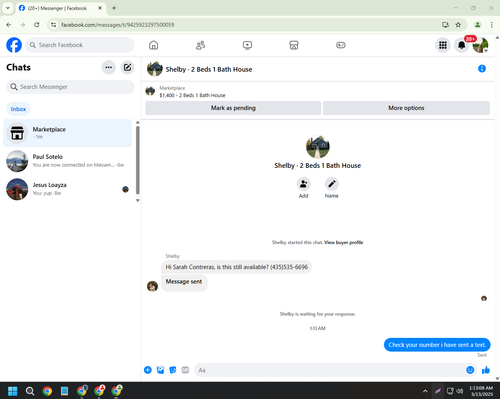Viewport: 500px width, 399px height.
Task: Click Mark as pending button
Action: tap(233, 108)
